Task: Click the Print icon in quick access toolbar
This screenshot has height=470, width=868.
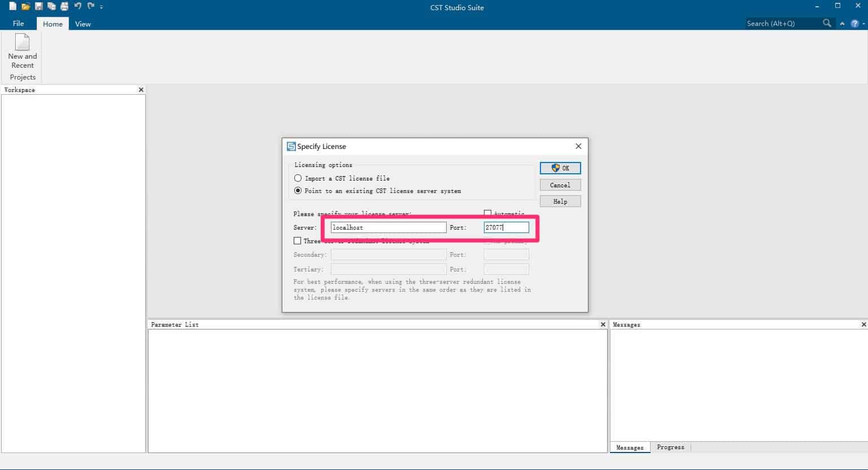Action: (x=64, y=7)
